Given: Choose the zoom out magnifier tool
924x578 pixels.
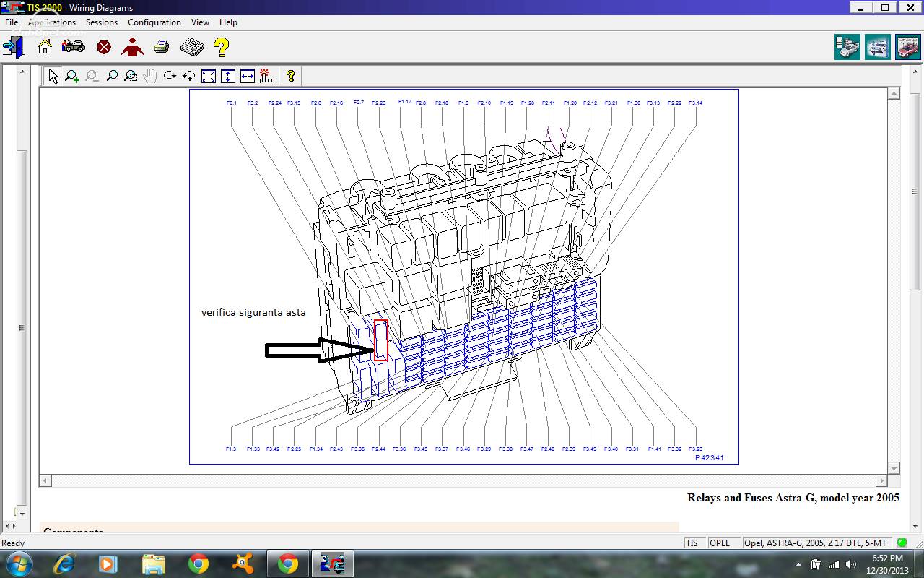Looking at the screenshot, I should pyautogui.click(x=92, y=76).
